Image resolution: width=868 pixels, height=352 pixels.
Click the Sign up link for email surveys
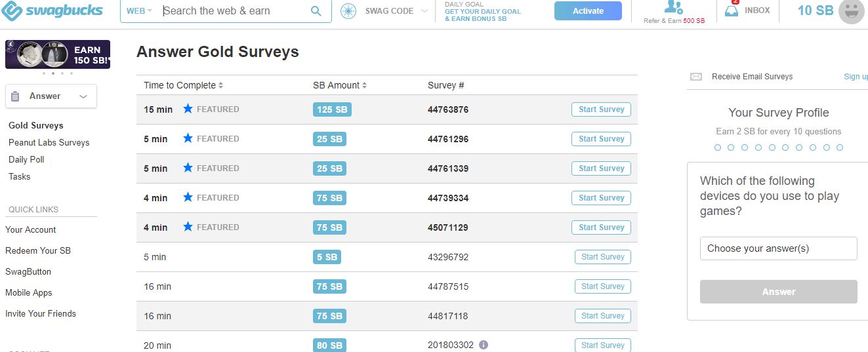point(856,77)
